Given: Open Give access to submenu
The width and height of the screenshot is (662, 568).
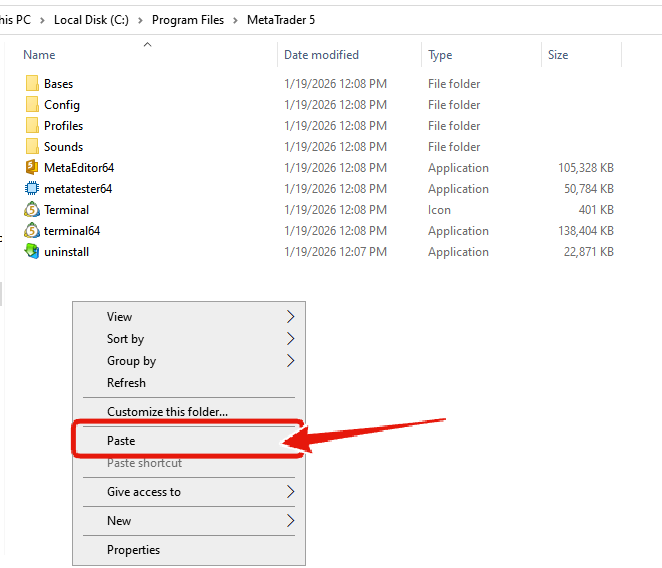Looking at the screenshot, I should (x=189, y=492).
